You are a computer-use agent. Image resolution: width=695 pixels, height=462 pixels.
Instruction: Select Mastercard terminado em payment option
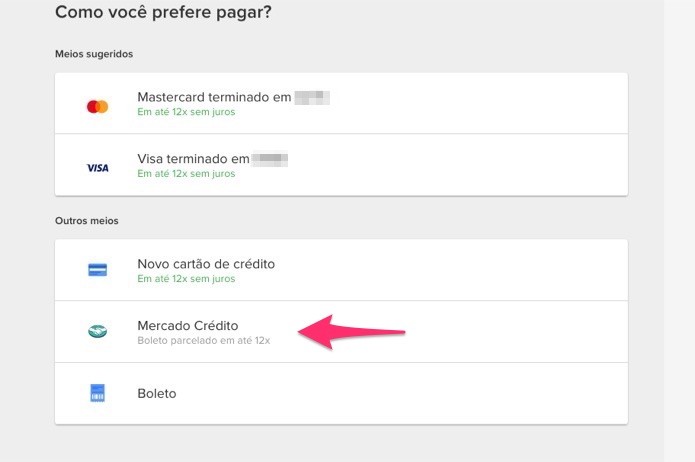(341, 103)
